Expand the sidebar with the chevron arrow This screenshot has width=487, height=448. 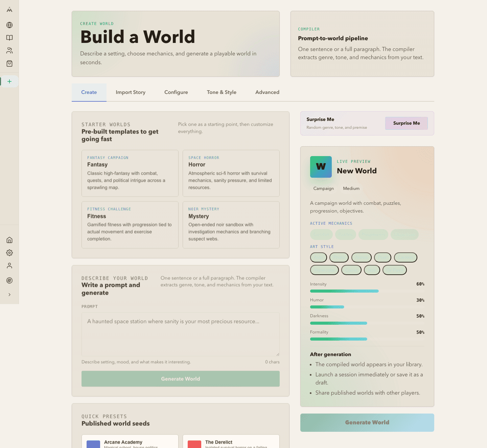tap(9, 294)
